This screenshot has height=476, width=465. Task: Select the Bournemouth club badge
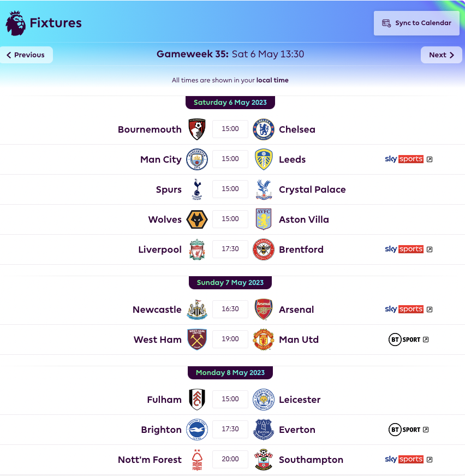(197, 129)
